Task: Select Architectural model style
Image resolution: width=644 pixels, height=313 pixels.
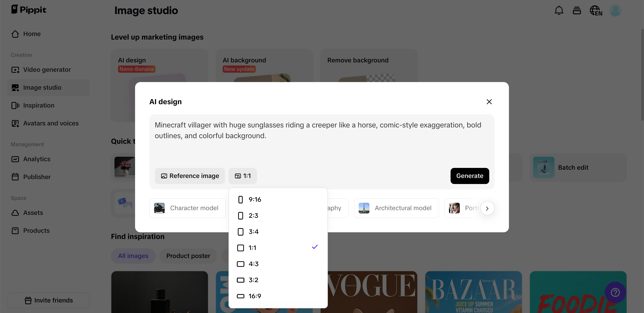Action: 396,208
